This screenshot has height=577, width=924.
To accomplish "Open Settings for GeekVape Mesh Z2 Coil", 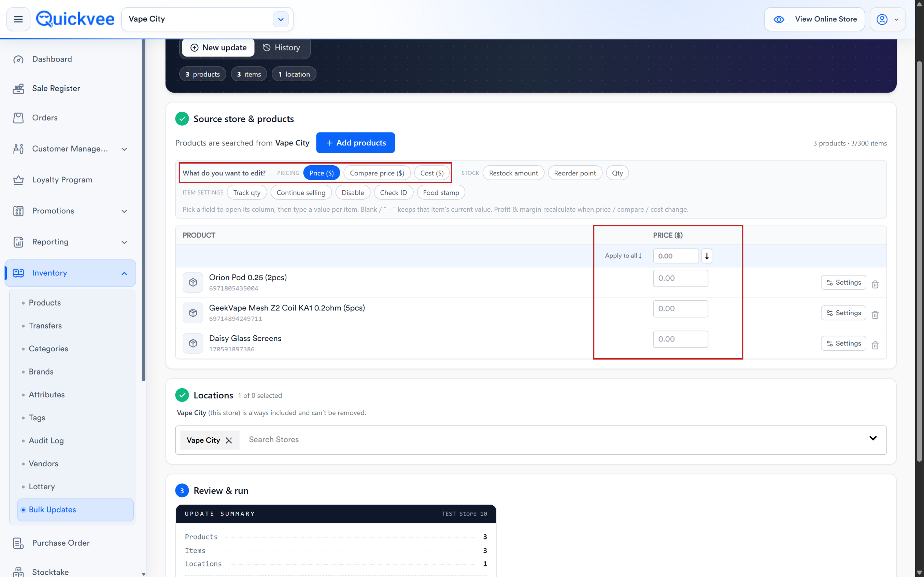I will point(843,313).
